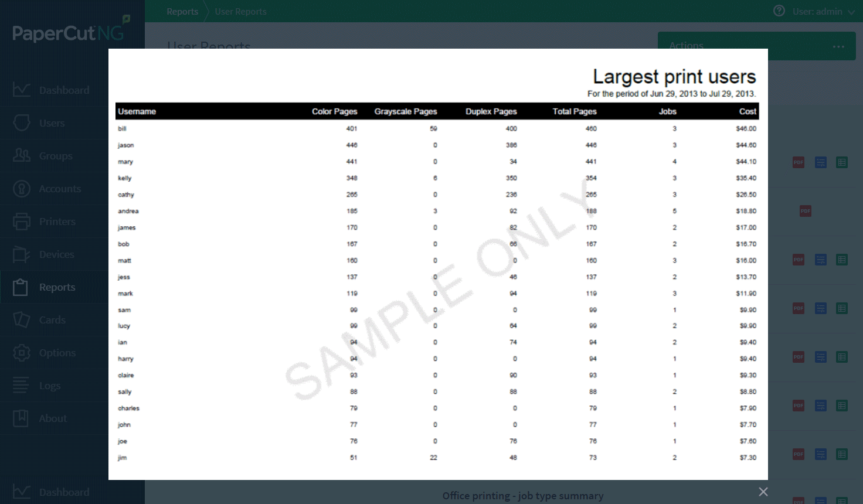This screenshot has width=863, height=504.
Task: Click the username 'cathy' in report
Action: pyautogui.click(x=126, y=195)
